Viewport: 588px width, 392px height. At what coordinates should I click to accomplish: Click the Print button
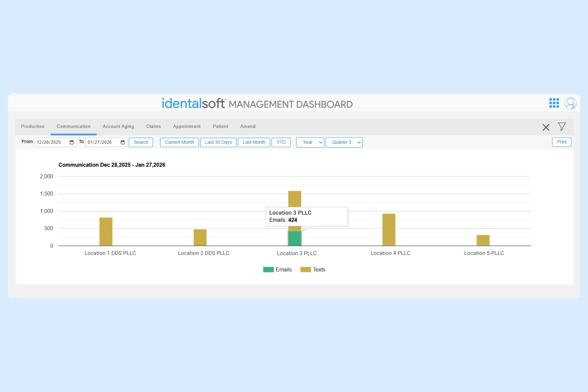[x=561, y=142]
